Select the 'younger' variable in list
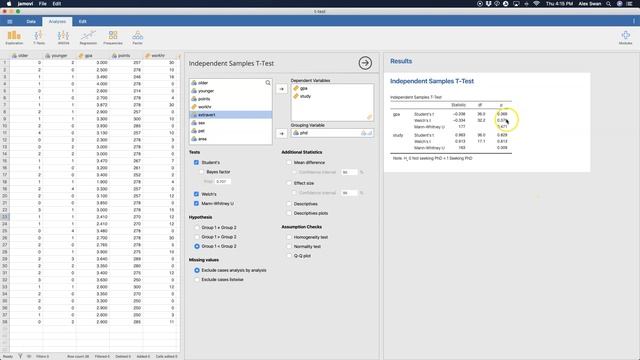Screen dimensions: 640x360 [231, 91]
